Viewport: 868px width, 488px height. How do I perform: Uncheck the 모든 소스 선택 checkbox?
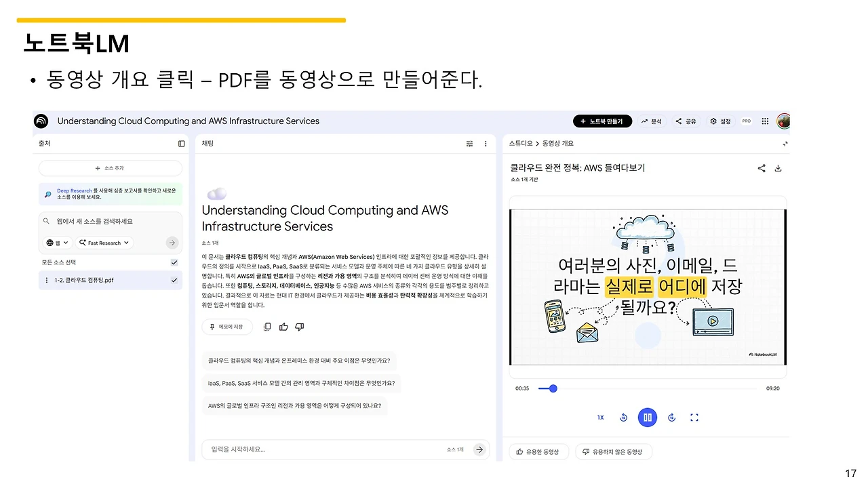(x=174, y=262)
